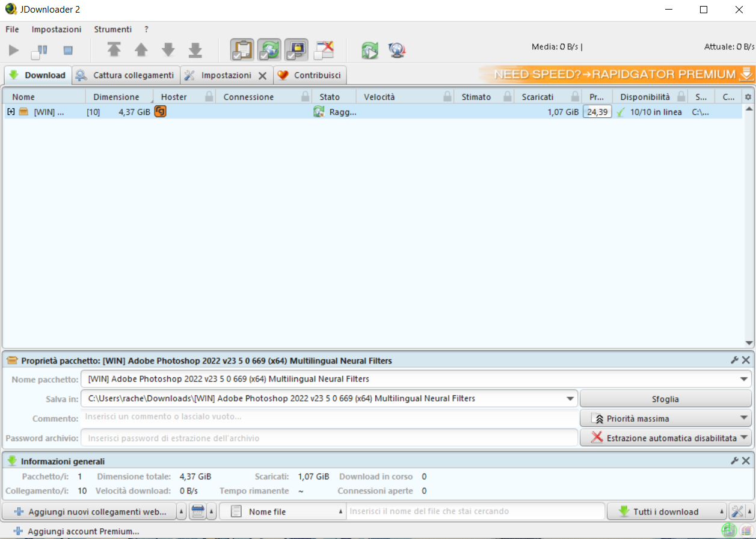The width and height of the screenshot is (756, 539).
Task: Expand arrow next to Aggiungi nuovi collegamenti
Action: [182, 512]
